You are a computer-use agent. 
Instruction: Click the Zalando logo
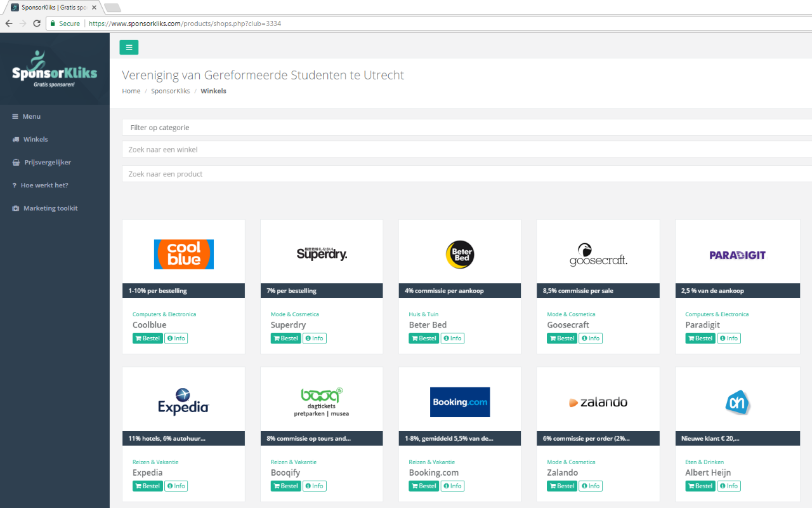click(x=598, y=402)
